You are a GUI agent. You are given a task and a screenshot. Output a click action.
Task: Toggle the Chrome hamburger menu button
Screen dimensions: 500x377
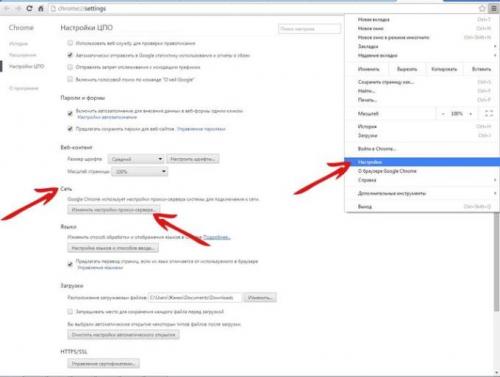pos(494,8)
